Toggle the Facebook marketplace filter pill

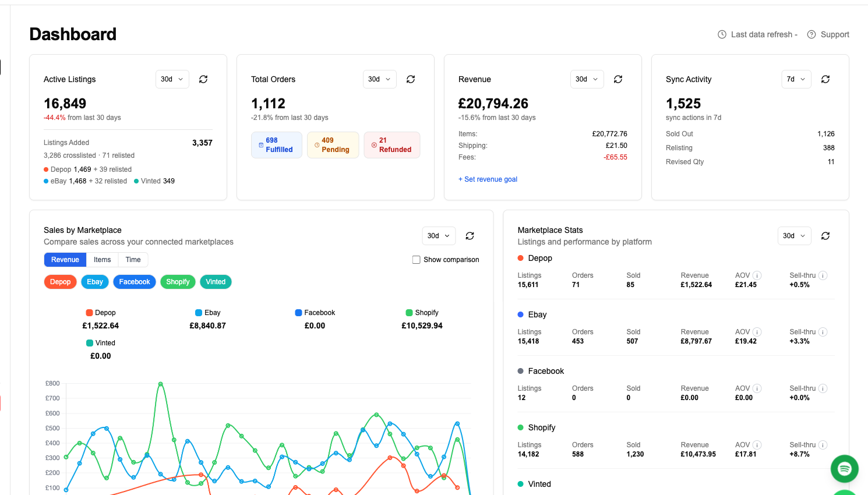point(135,282)
